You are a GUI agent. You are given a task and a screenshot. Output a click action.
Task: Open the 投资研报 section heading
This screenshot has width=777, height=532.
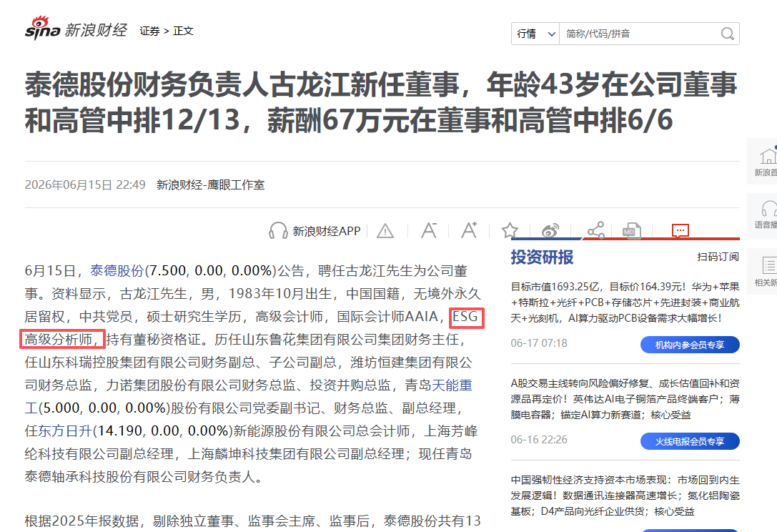click(x=542, y=257)
